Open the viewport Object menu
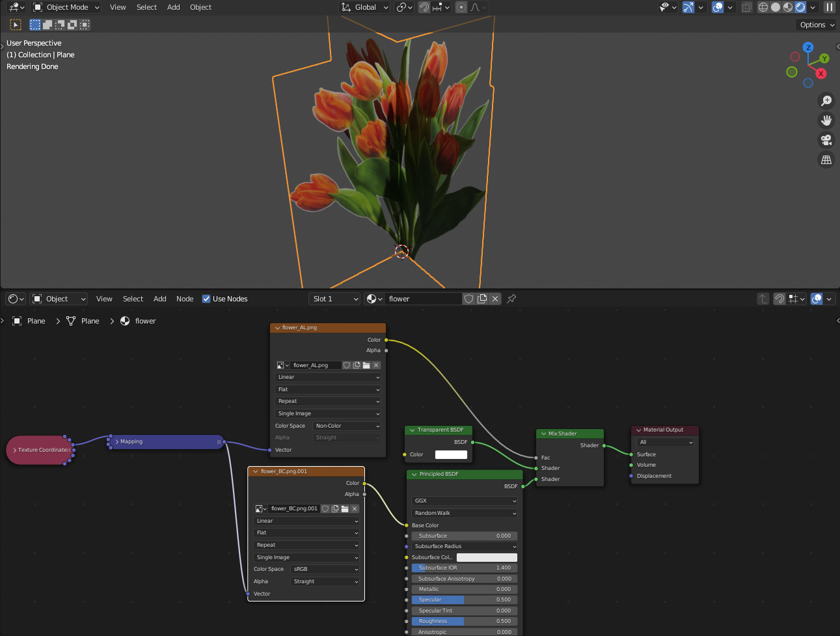 pos(200,7)
